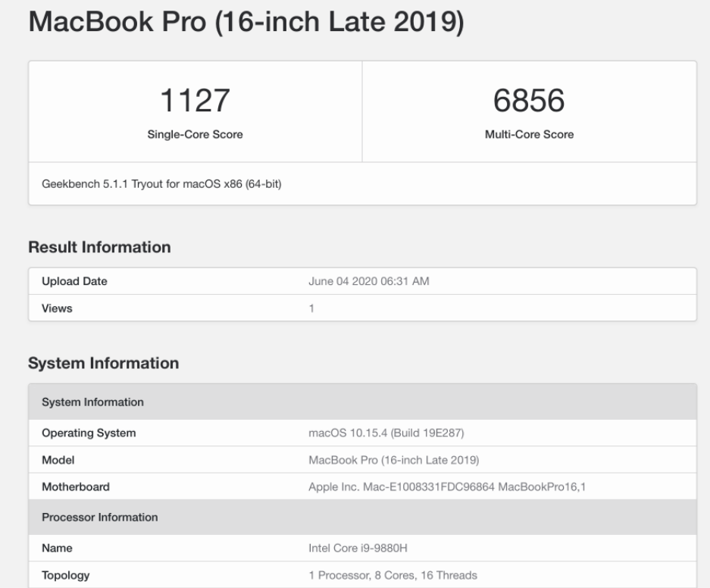
Task: Select the single-core score 1127
Action: (x=195, y=100)
